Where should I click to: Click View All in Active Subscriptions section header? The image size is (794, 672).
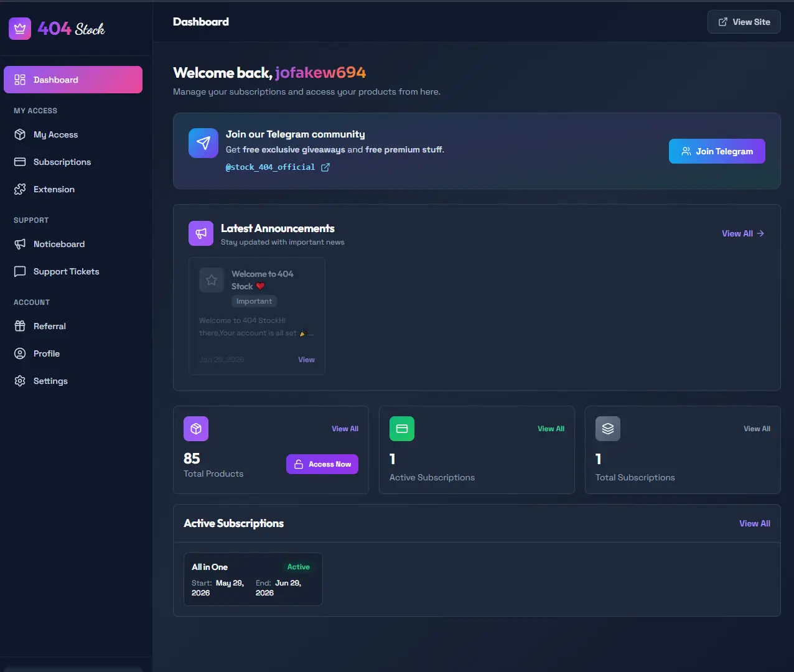click(755, 523)
